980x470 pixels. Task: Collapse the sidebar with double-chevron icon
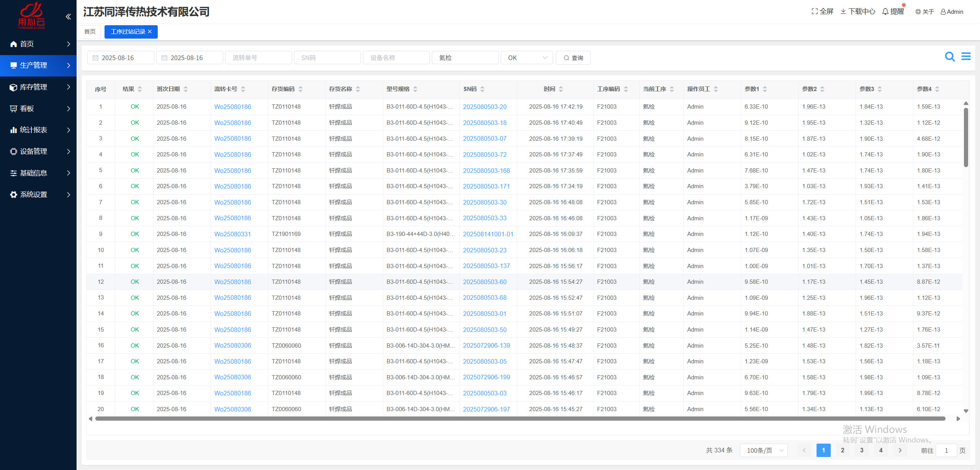(x=68, y=16)
